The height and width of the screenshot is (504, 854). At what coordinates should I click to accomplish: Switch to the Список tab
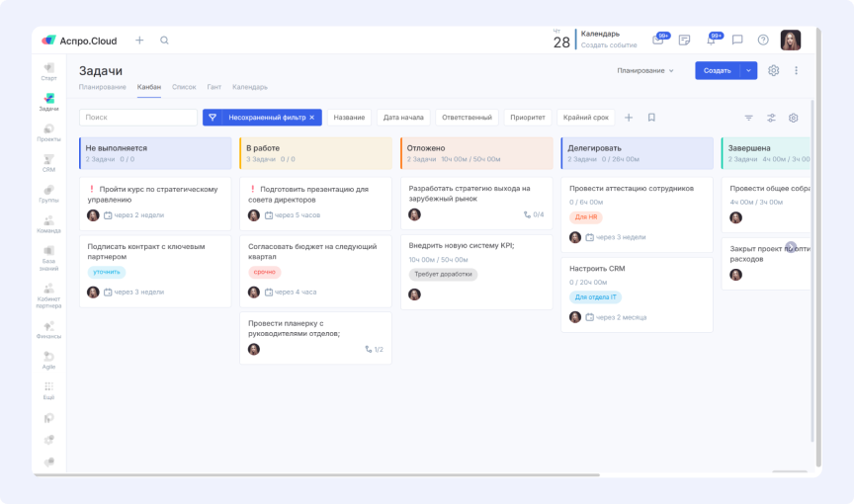point(184,87)
